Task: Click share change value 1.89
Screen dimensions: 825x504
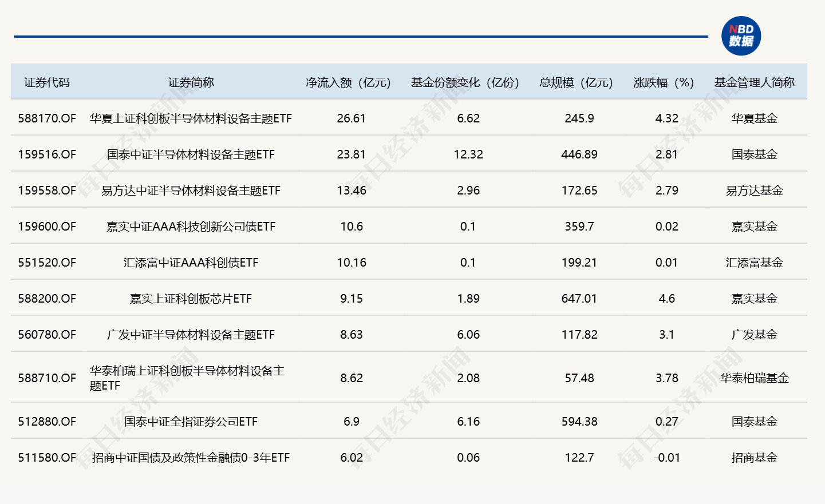Action: (468, 299)
